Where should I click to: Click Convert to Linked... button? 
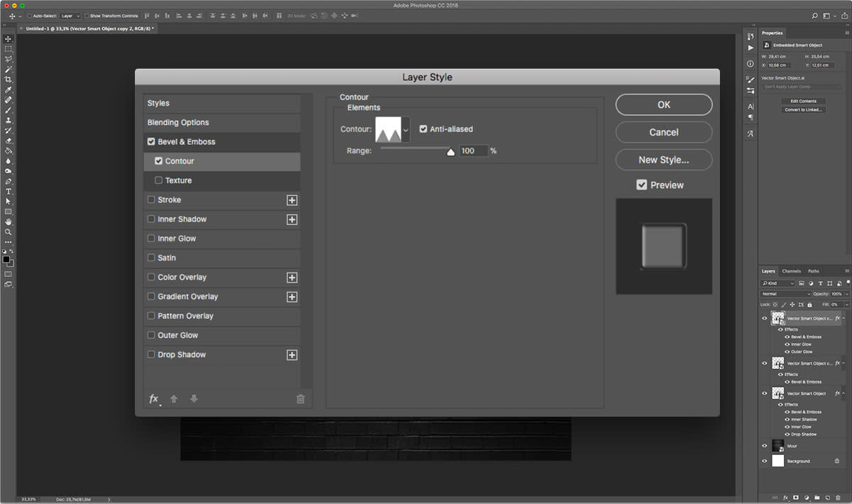[x=804, y=110]
